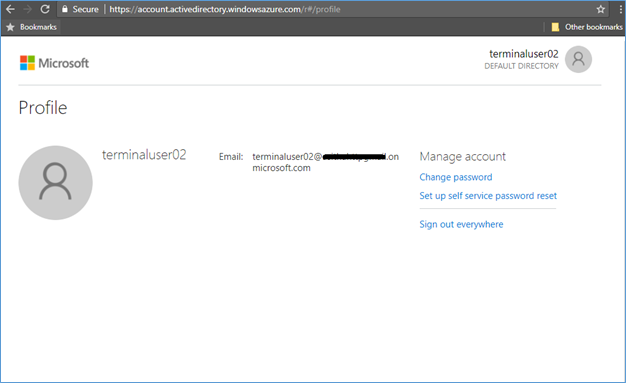This screenshot has height=383, width=626.
Task: Open the Chrome three-dot menu
Action: 621,9
